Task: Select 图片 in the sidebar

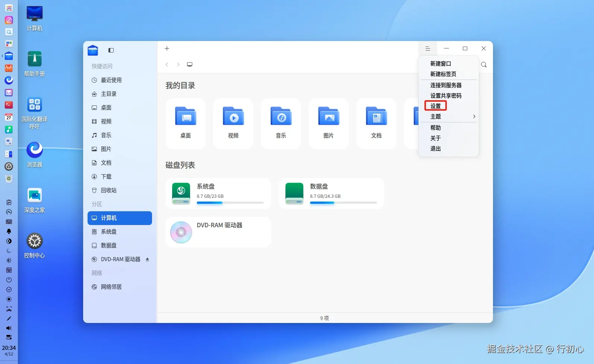Action: click(x=120, y=149)
